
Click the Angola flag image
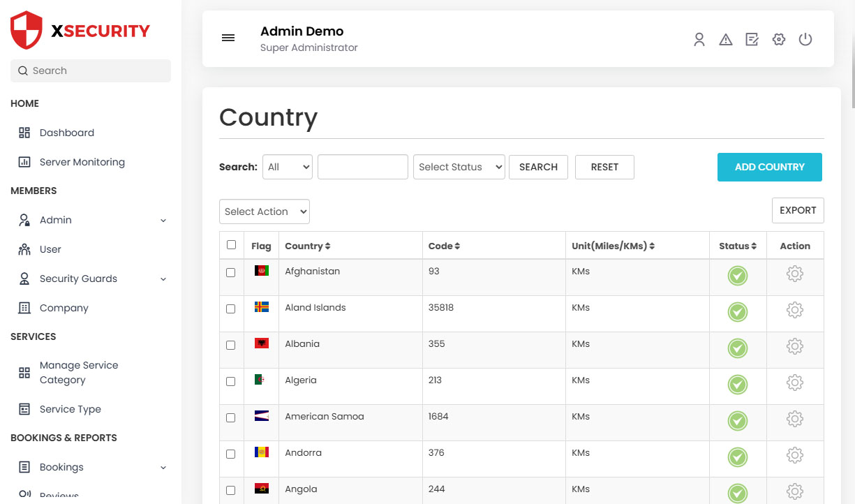262,489
